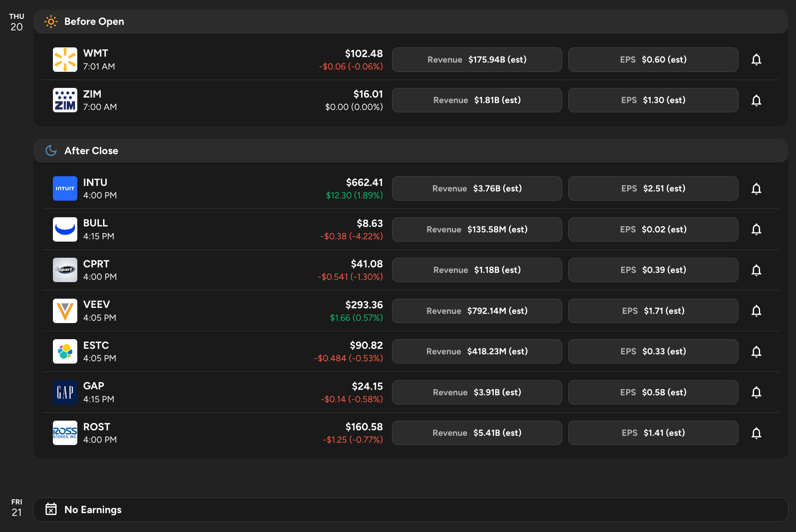This screenshot has width=796, height=532.
Task: Select the Copart logo icon
Action: click(x=65, y=270)
